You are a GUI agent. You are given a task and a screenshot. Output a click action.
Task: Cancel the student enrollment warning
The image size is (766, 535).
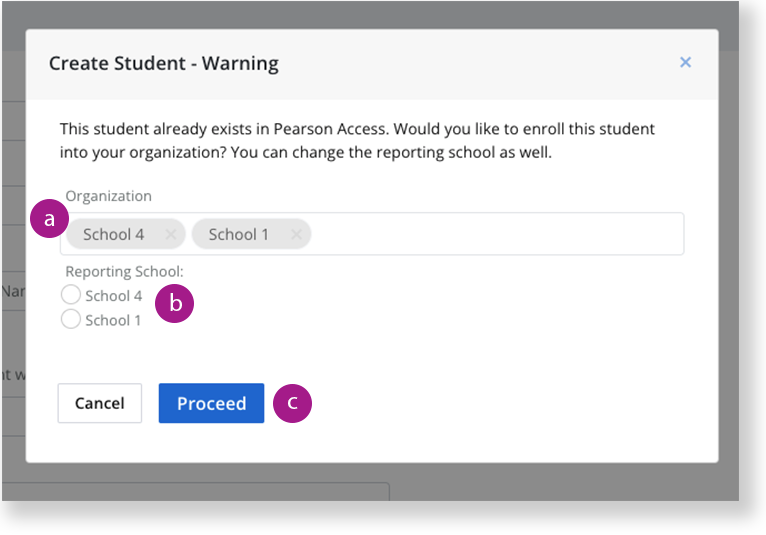click(x=100, y=403)
